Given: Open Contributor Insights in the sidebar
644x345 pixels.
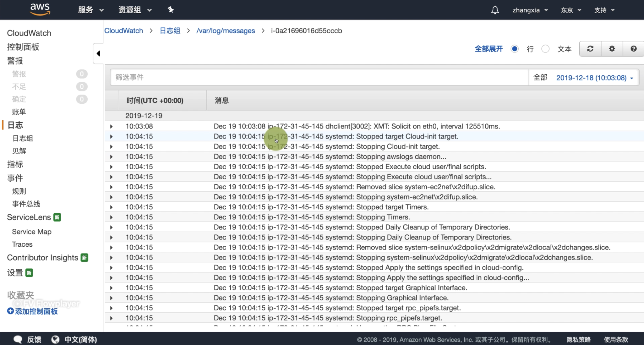Looking at the screenshot, I should [x=42, y=258].
